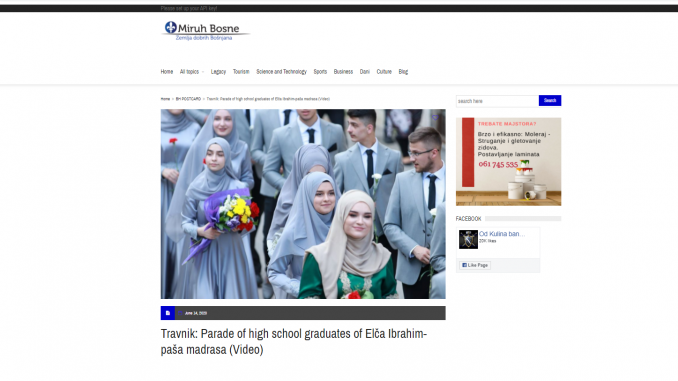Click the Home breadcrumb link
This screenshot has height=381, width=678.
click(165, 99)
